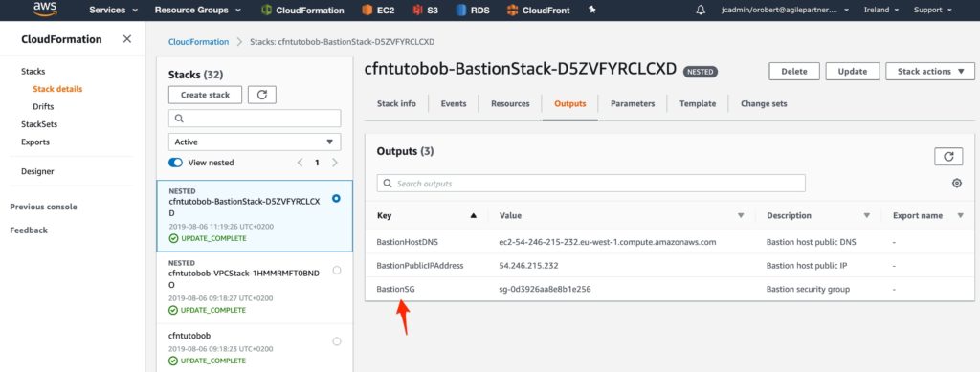Image resolution: width=980 pixels, height=372 pixels.
Task: Click the Previous console link
Action: click(44, 207)
